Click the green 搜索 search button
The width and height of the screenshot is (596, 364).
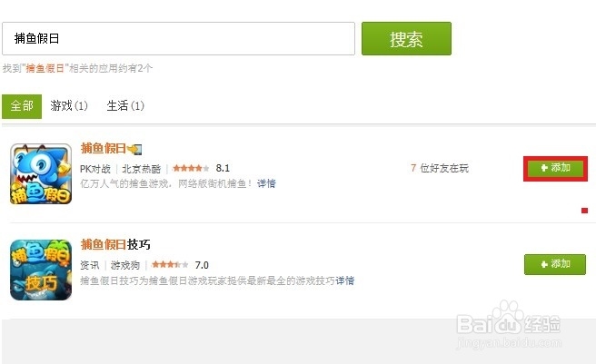pyautogui.click(x=406, y=39)
